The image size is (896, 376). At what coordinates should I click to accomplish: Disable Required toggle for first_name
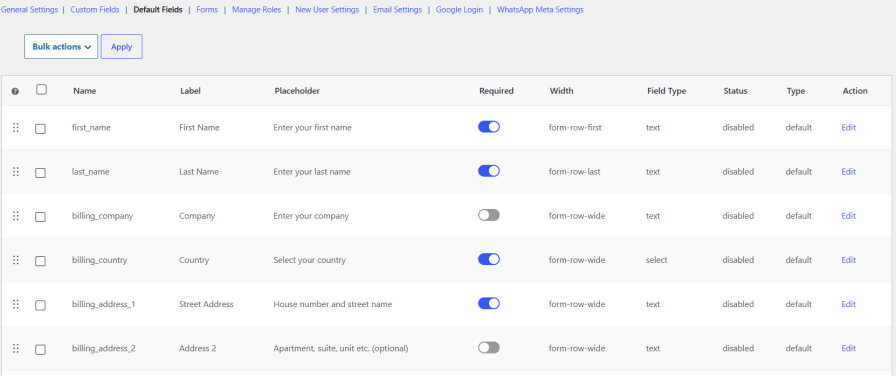click(489, 127)
